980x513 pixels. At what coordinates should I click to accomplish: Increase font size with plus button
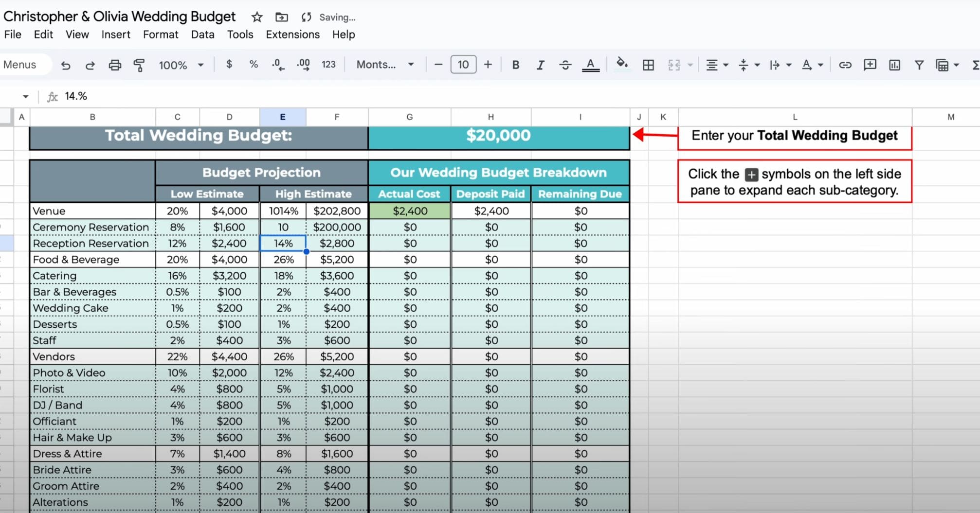(x=488, y=65)
